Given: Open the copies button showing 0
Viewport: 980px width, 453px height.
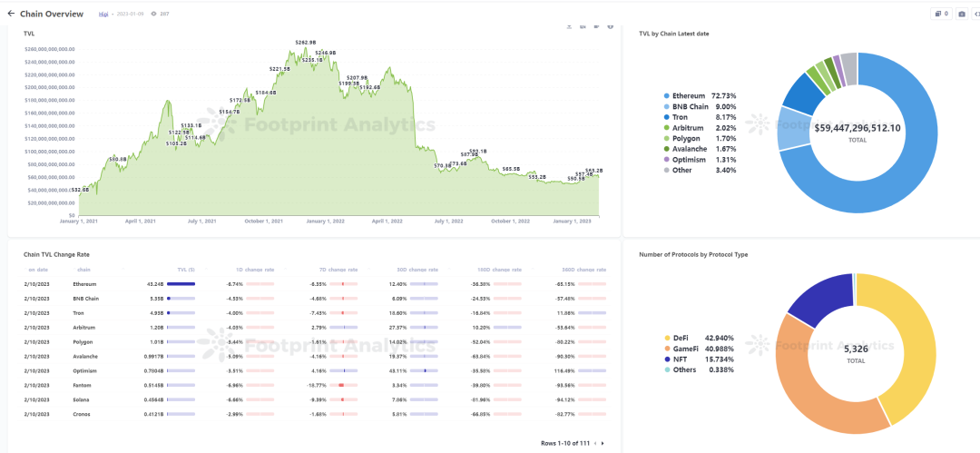Looking at the screenshot, I should (941, 14).
